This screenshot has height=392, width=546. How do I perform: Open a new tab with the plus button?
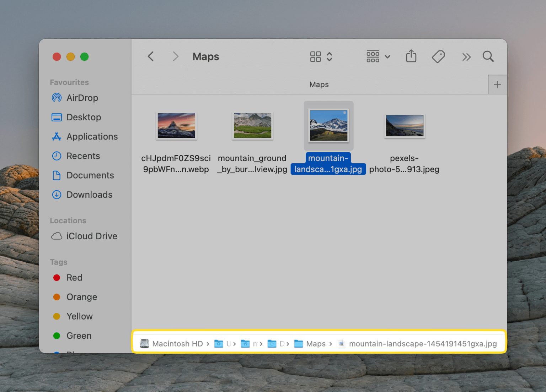[x=497, y=85]
